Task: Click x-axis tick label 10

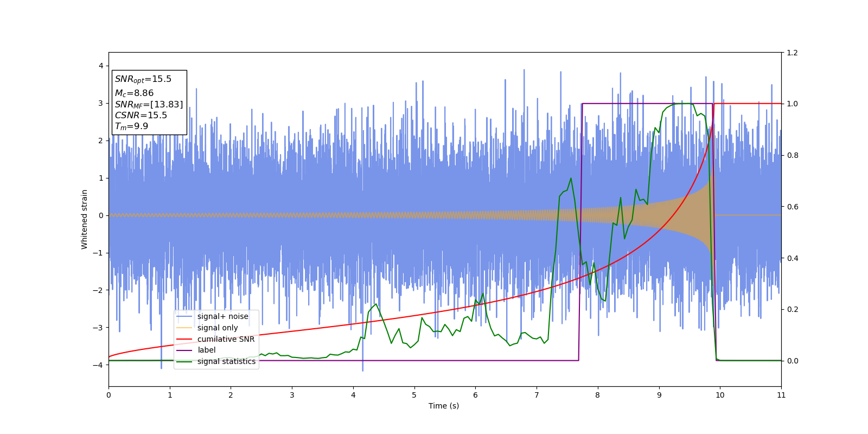Action: pyautogui.click(x=720, y=395)
